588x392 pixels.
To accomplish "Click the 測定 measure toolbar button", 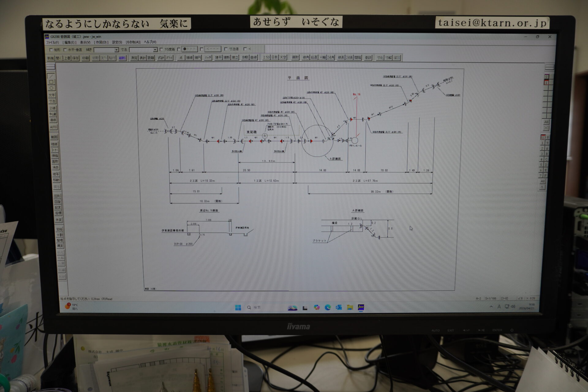I will tap(134, 58).
